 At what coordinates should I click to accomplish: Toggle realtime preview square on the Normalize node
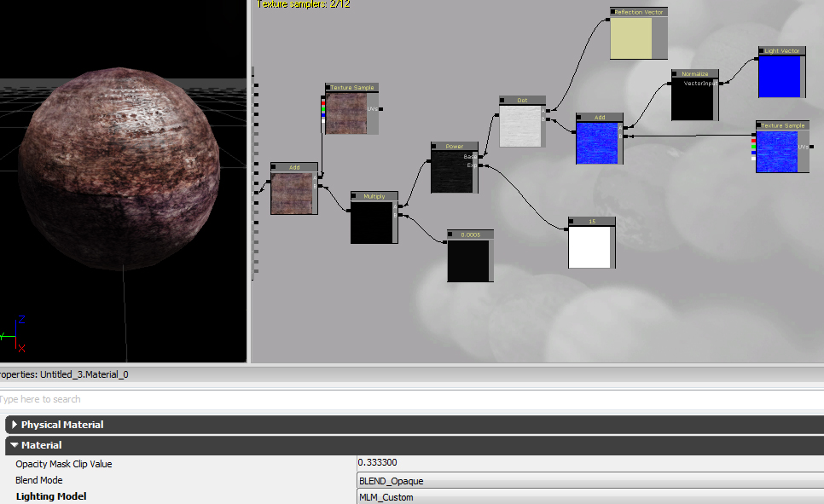click(x=675, y=73)
